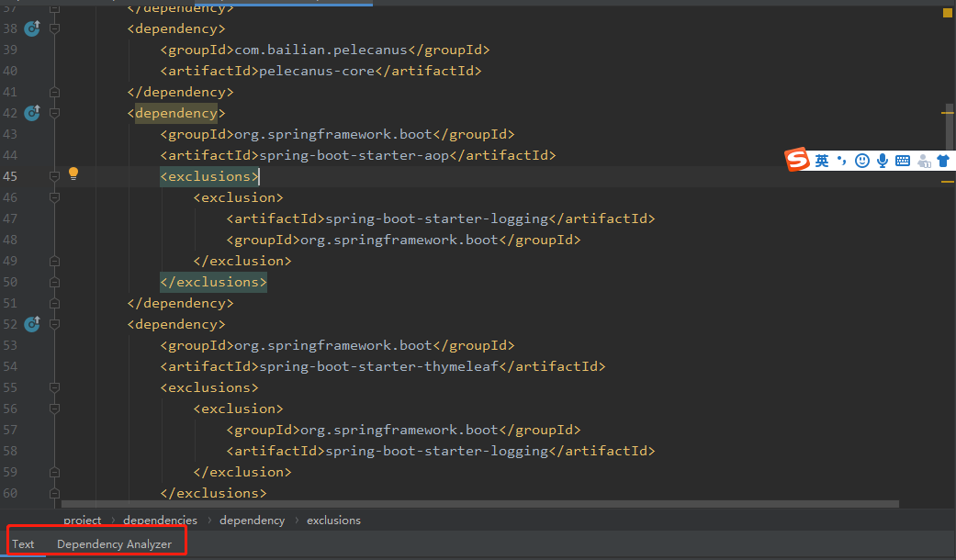The width and height of the screenshot is (956, 560).
Task: Click the gutter dependency icon on line 38
Action: click(x=32, y=28)
